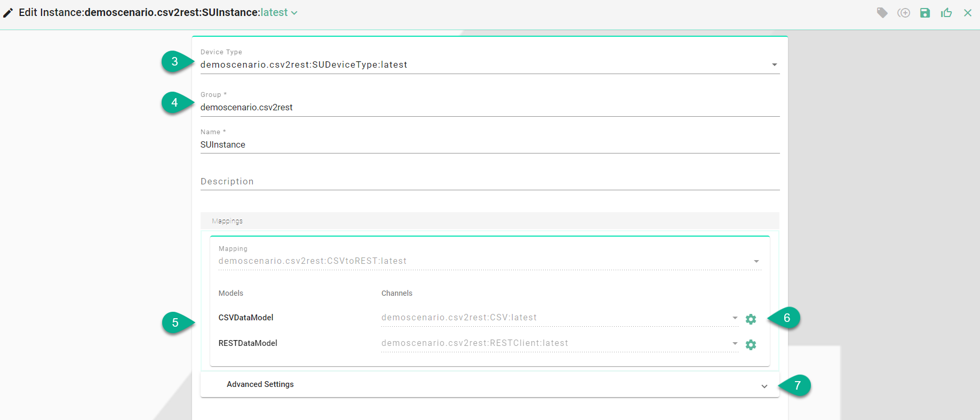This screenshot has height=420, width=980.
Task: Click the empty Description field
Action: pos(489,182)
